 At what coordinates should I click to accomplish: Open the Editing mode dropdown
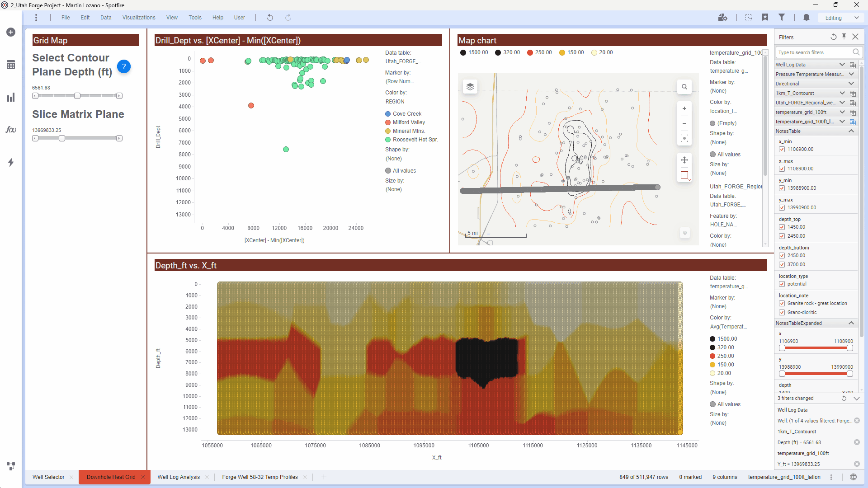(x=840, y=17)
